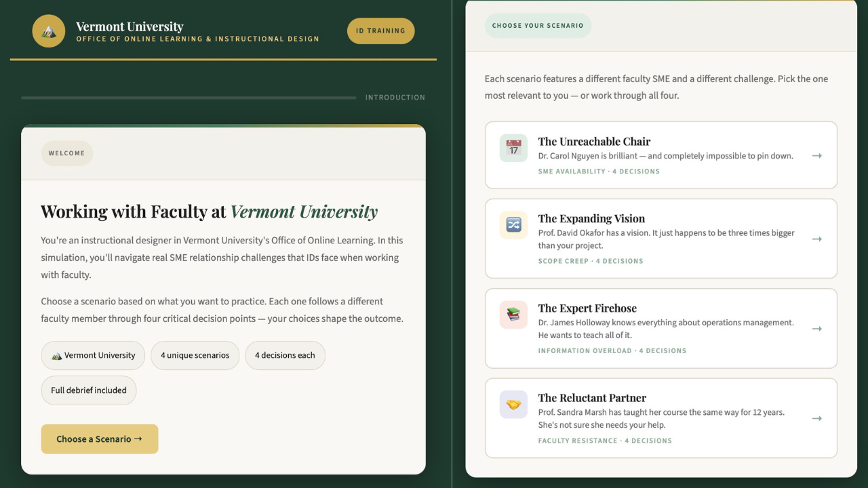This screenshot has width=868, height=488.
Task: Click the WELCOME tag pill
Action: pos(66,153)
